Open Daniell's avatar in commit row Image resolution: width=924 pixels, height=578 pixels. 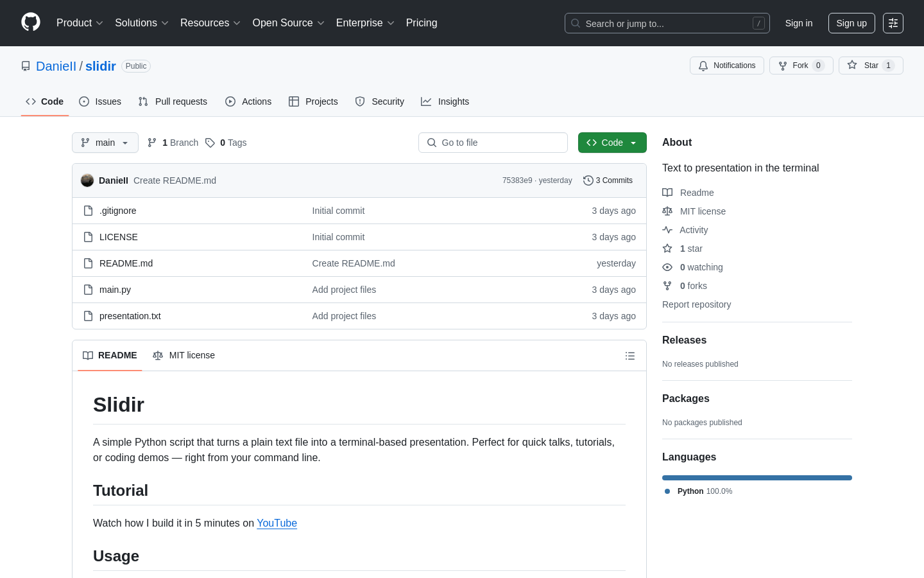pyautogui.click(x=87, y=180)
